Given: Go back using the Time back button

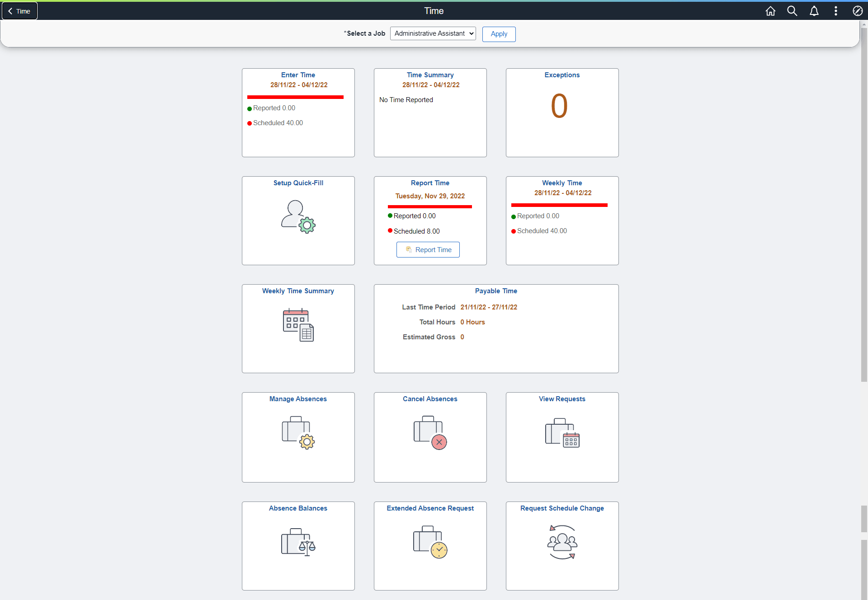Looking at the screenshot, I should click(19, 11).
